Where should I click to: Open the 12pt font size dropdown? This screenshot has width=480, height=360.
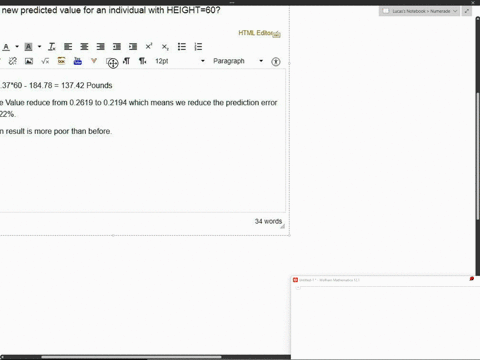[x=179, y=61]
